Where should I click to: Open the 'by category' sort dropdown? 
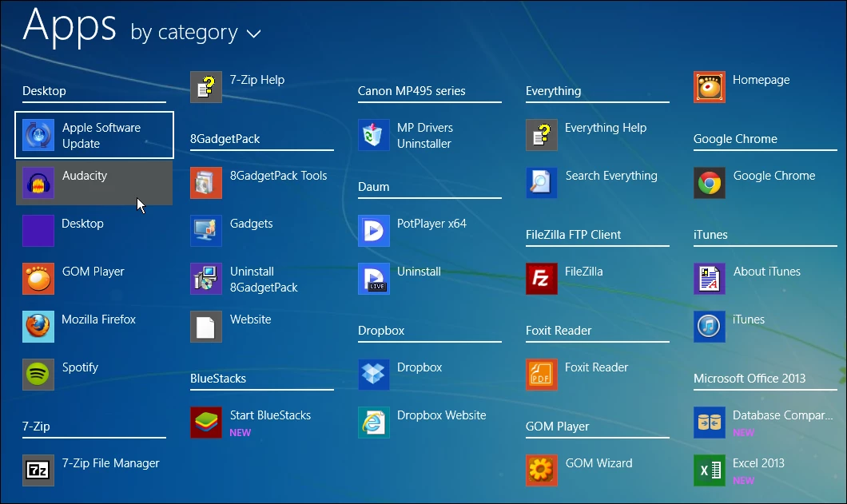tap(196, 34)
